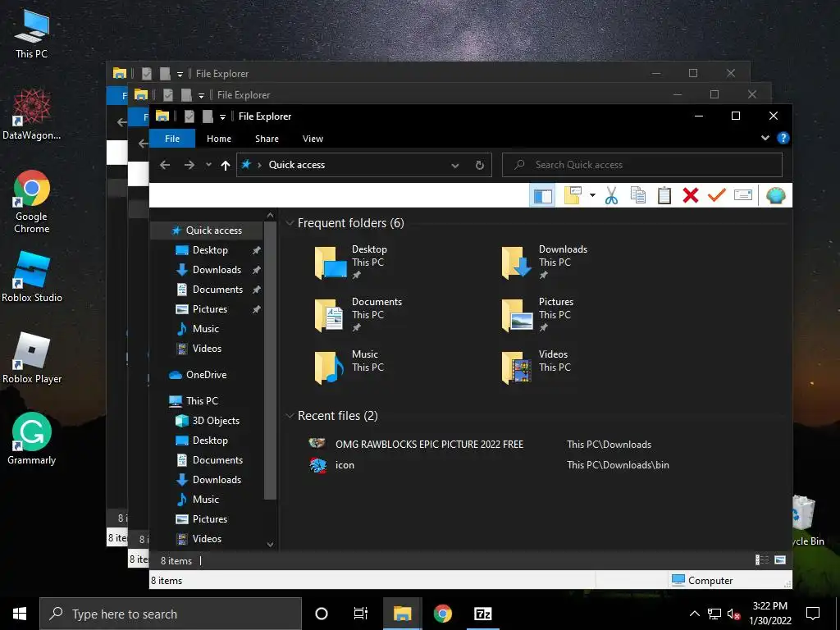Open the Roblox Studio desktop shortcut
The width and height of the screenshot is (840, 630).
tap(32, 276)
